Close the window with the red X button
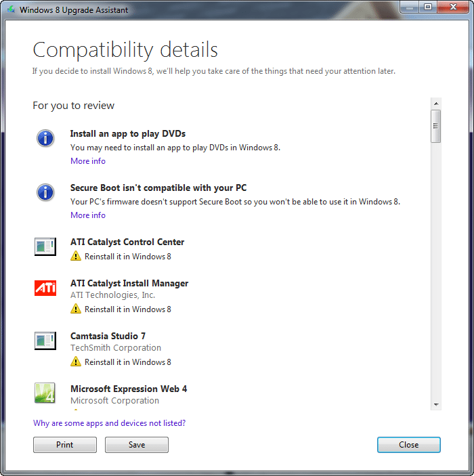This screenshot has width=474, height=476. pyautogui.click(x=453, y=7)
